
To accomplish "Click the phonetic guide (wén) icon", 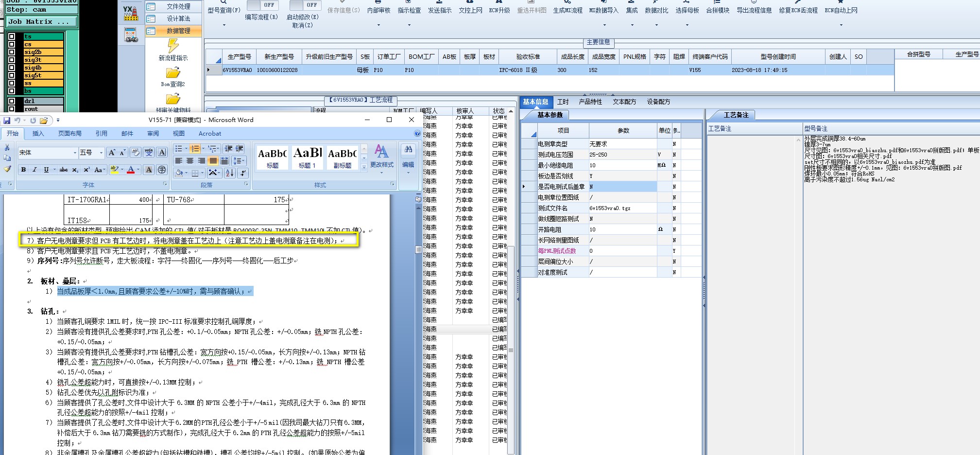I will (149, 153).
